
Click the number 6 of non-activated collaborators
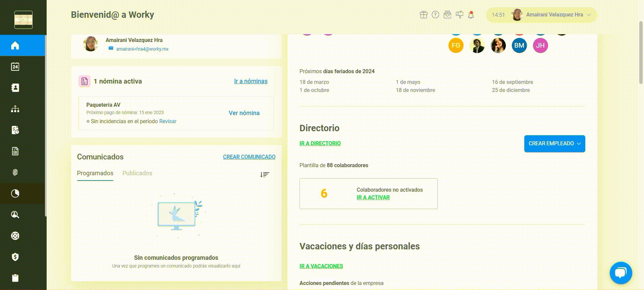324,193
